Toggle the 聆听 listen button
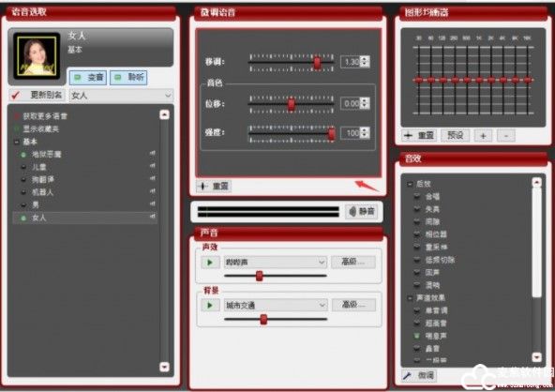Image resolution: width=555 pixels, height=392 pixels. click(128, 77)
